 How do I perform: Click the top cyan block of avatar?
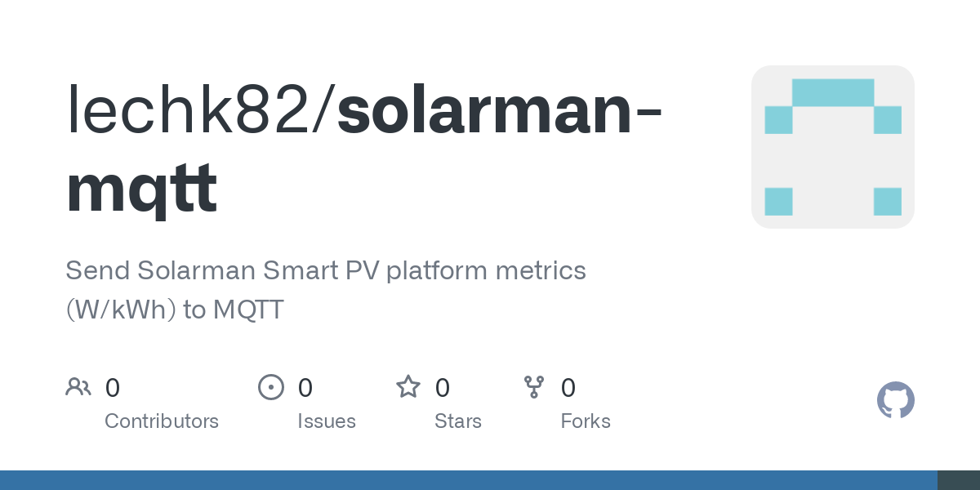click(833, 92)
